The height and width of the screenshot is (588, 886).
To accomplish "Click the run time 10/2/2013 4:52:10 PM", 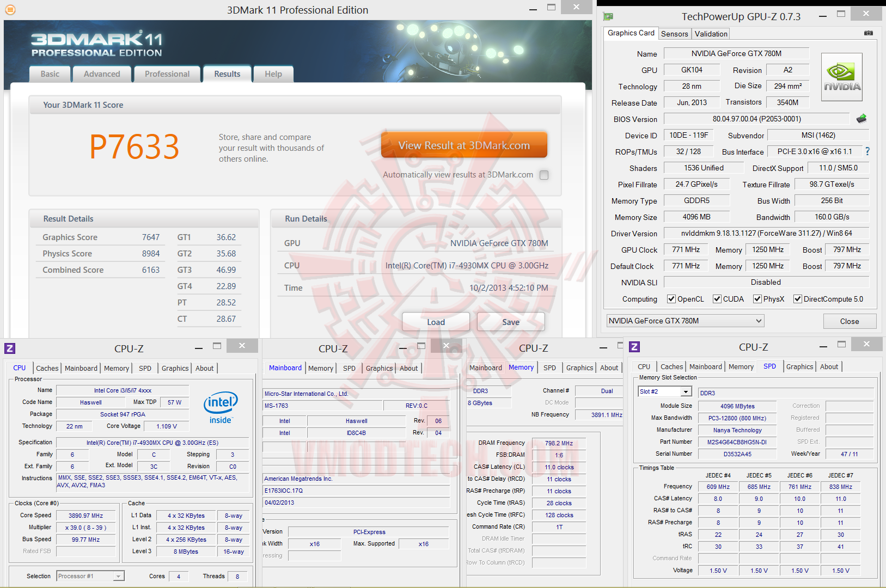I will (509, 288).
